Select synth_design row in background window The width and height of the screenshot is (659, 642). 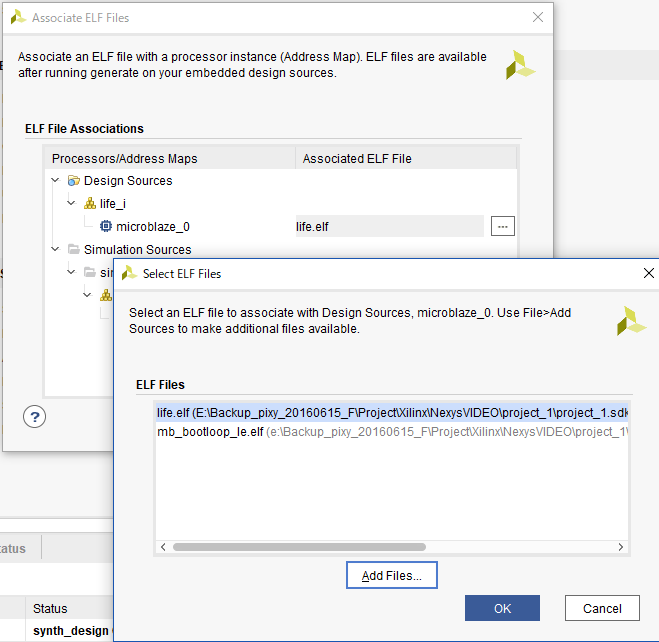point(57,631)
